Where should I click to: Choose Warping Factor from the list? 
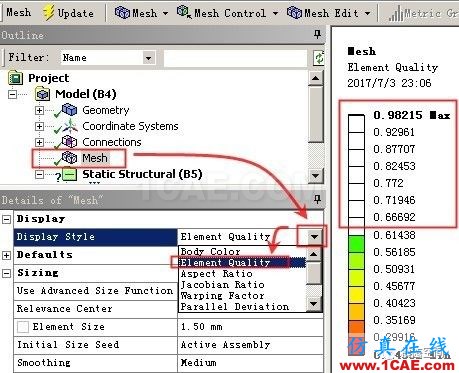point(222,296)
